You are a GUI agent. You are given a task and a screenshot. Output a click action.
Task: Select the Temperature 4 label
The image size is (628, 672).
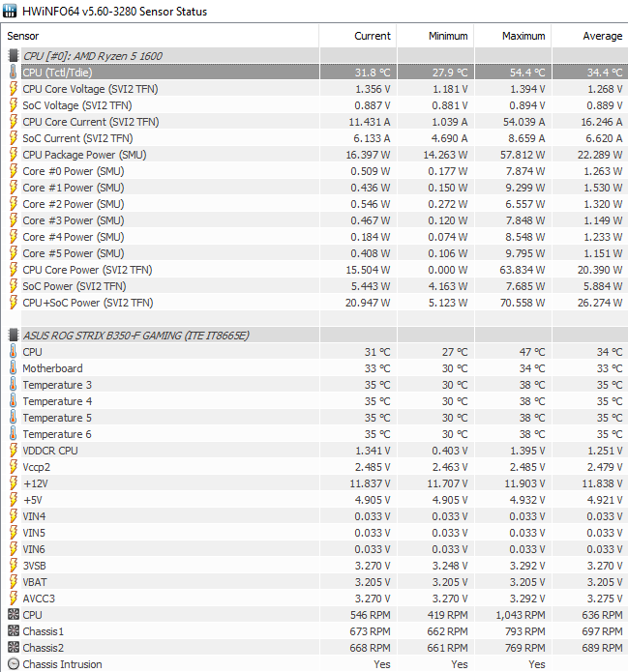click(x=57, y=401)
